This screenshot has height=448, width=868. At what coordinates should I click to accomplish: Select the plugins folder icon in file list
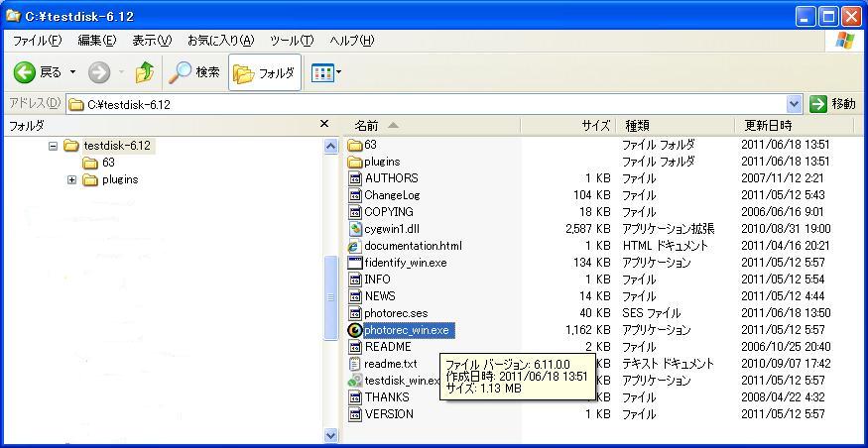[355, 163]
